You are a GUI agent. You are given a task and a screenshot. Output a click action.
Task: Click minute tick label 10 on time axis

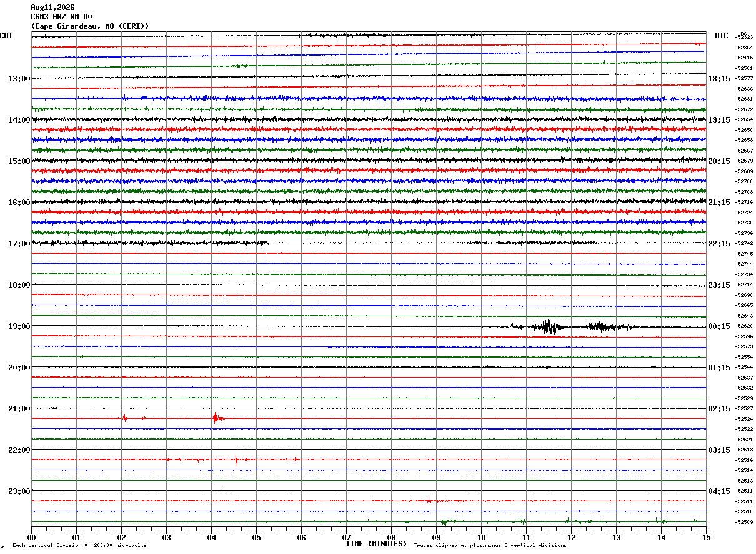[481, 537]
